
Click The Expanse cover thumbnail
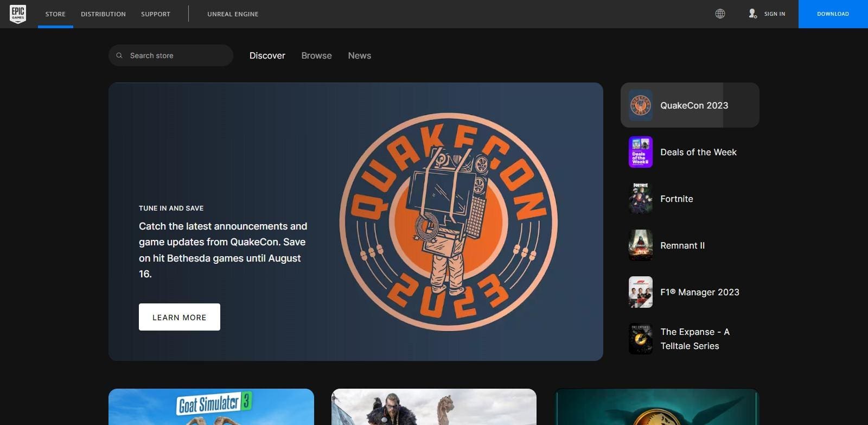point(641,339)
